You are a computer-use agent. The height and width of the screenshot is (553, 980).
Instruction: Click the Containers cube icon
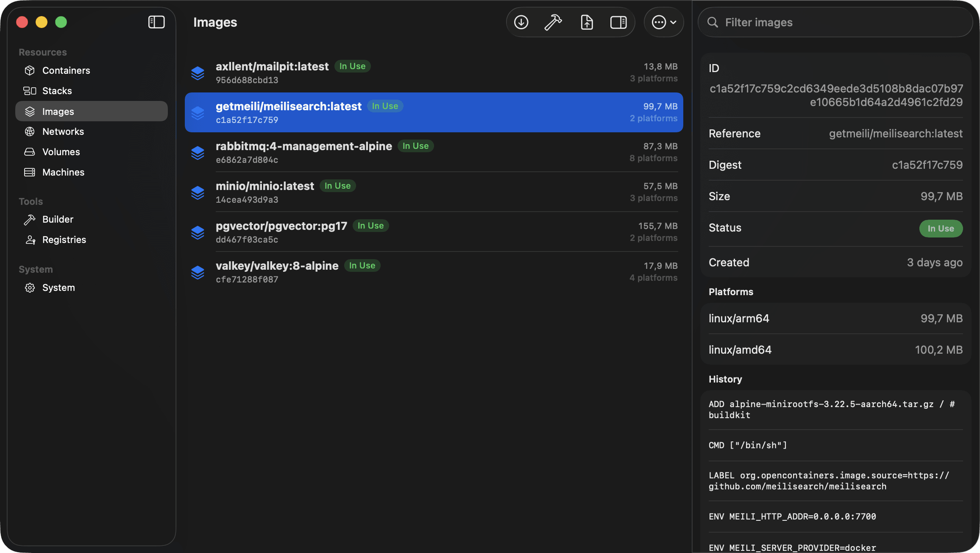30,70
